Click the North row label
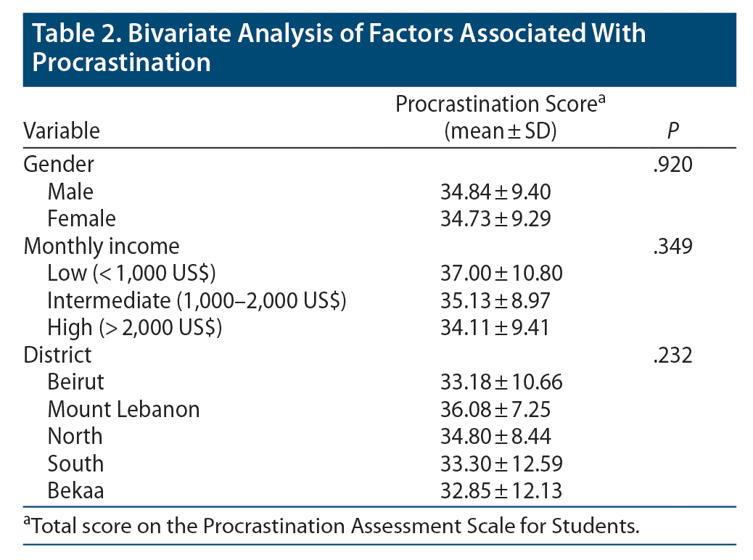753x560 pixels. pyautogui.click(x=75, y=437)
